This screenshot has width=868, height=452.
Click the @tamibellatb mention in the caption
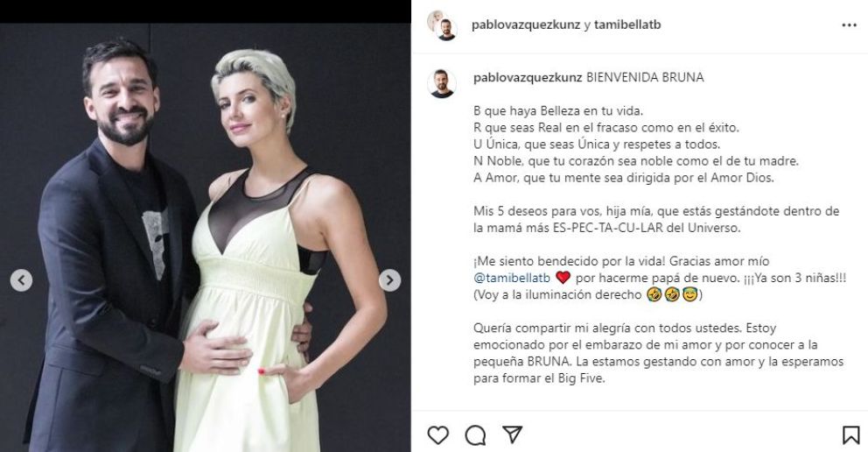512,278
